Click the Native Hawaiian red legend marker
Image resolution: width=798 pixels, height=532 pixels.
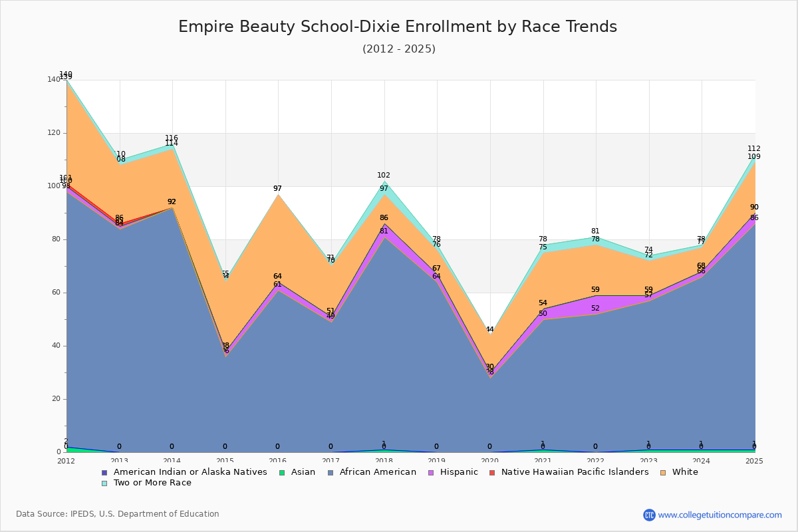(x=492, y=472)
